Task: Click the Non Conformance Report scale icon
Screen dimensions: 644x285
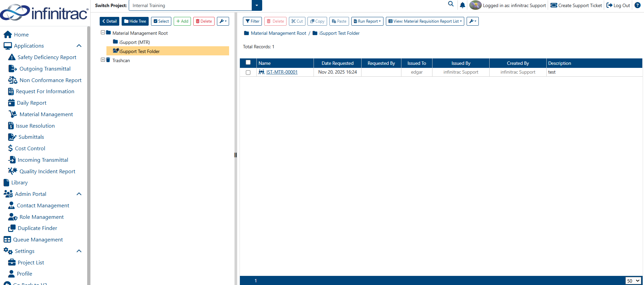Action: (x=13, y=80)
